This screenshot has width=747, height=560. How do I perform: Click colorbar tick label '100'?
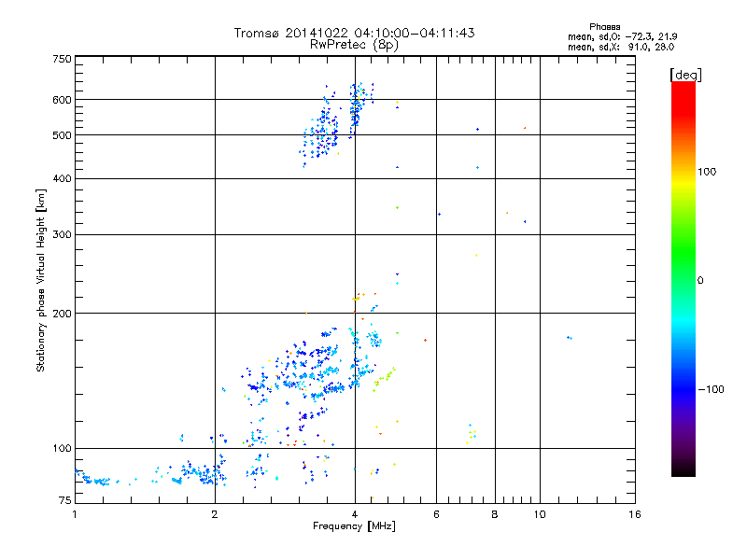coord(707,172)
